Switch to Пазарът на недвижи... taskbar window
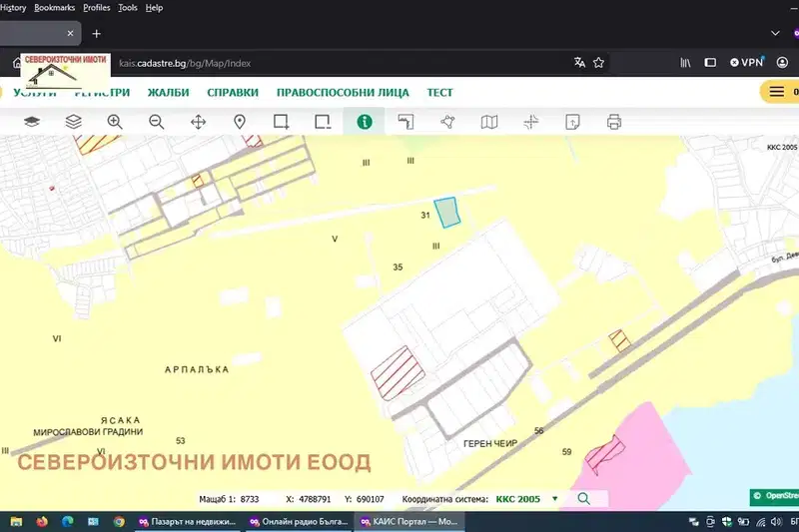 [187, 522]
